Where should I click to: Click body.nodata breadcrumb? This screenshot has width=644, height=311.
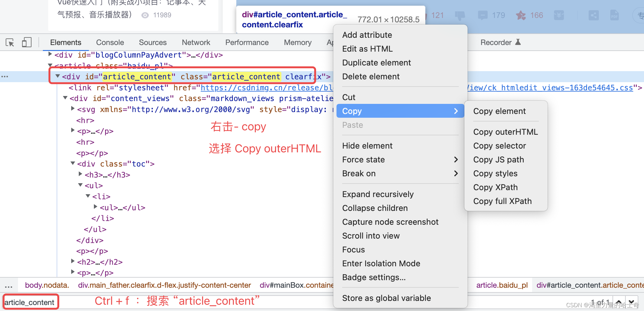[47, 285]
